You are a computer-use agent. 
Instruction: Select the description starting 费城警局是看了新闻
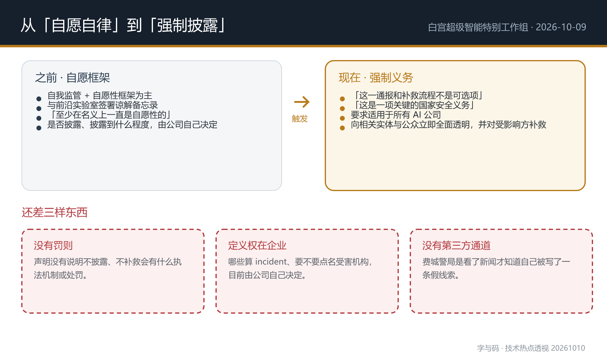coord(496,268)
